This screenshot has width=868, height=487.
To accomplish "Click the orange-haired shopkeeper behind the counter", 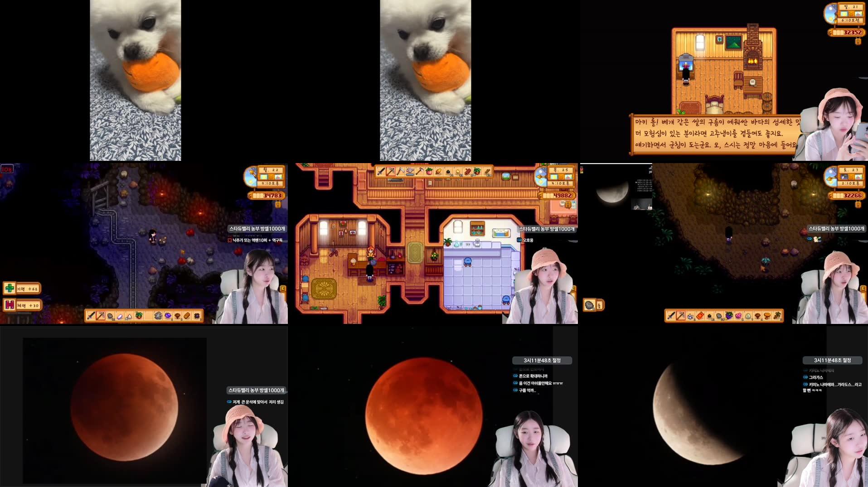I will point(370,253).
